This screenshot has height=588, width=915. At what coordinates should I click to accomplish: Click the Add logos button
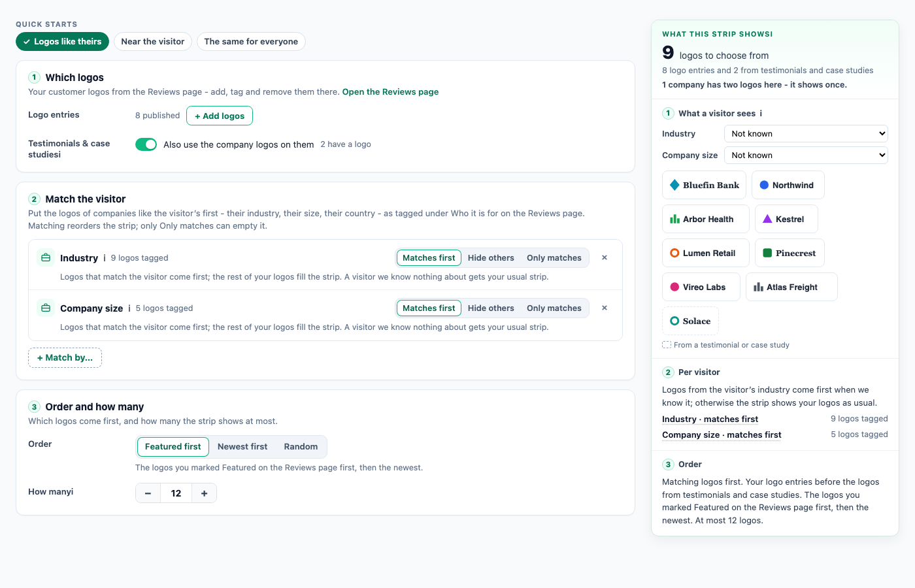click(x=220, y=116)
